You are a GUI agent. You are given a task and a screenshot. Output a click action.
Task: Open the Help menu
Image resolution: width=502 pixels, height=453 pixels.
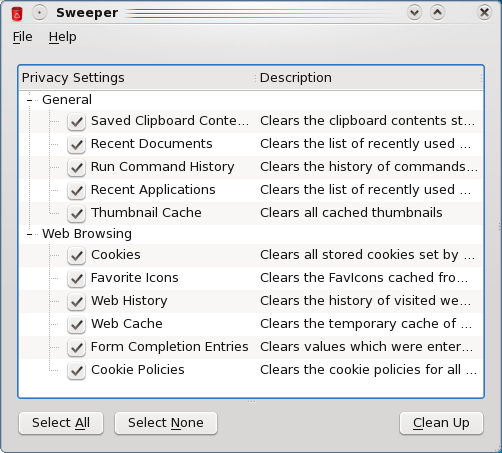tap(63, 37)
